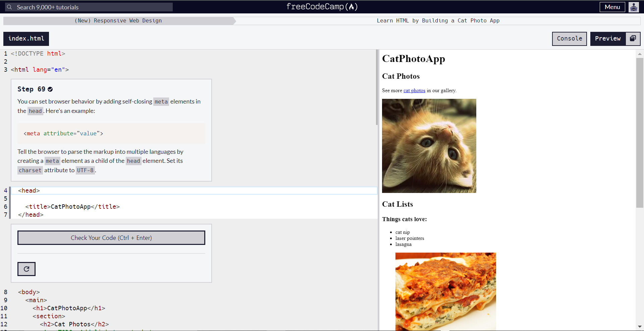Click the main tag on line 9
The height and width of the screenshot is (331, 644).
[36, 300]
